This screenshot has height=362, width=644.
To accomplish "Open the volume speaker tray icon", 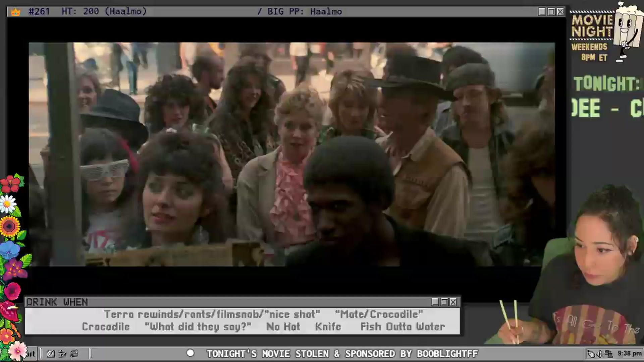I will 600,354.
